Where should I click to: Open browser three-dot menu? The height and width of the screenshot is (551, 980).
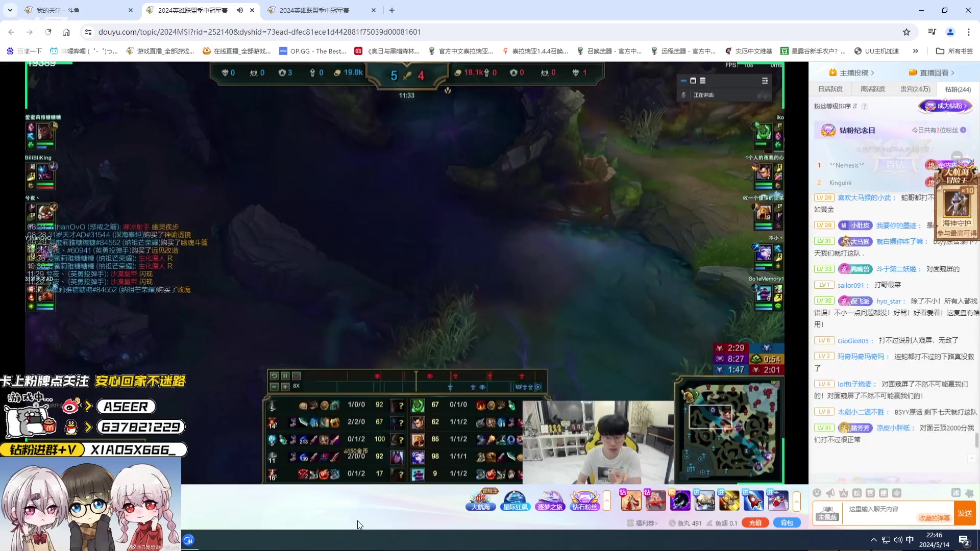969,32
